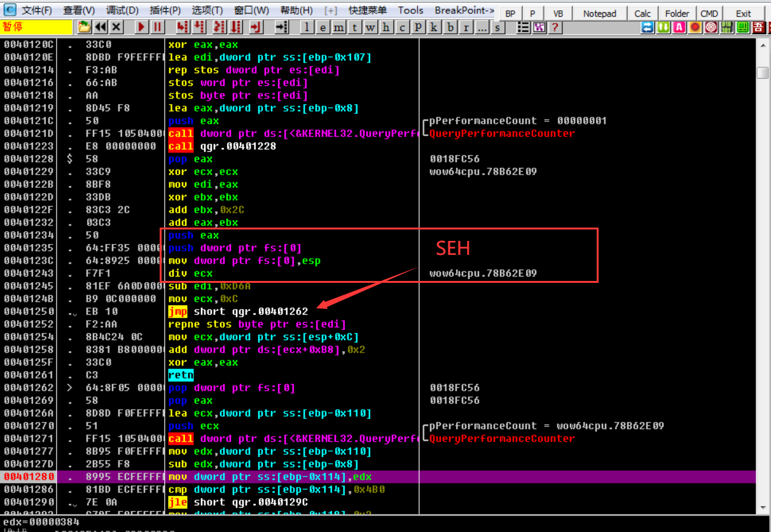This screenshot has height=532, width=771.
Task: Click the Step Into toolbar icon
Action: pos(183,27)
